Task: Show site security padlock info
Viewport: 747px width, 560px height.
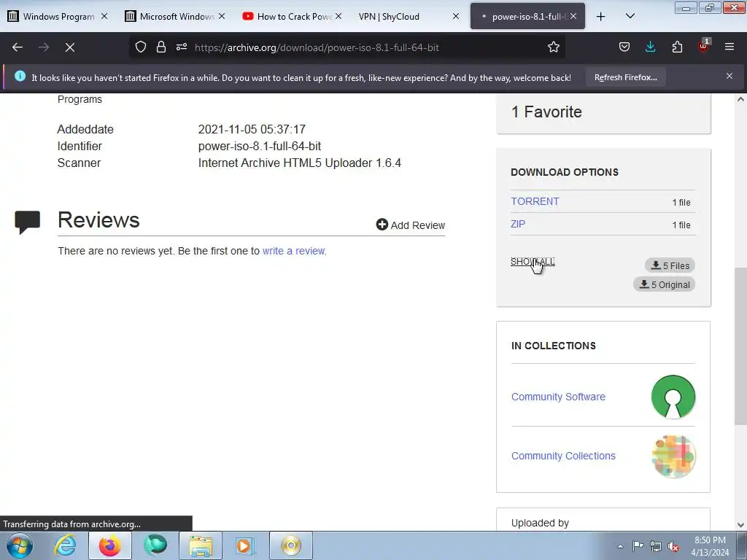Action: pyautogui.click(x=161, y=47)
